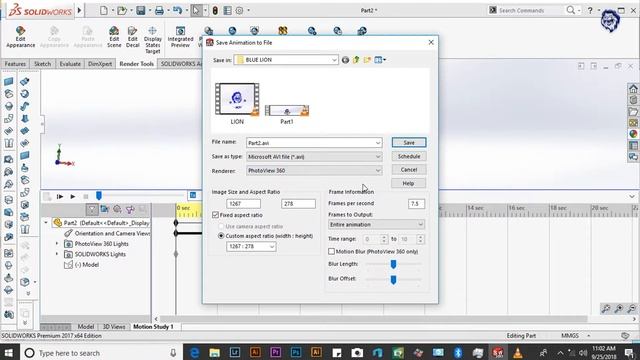Image resolution: width=640 pixels, height=360 pixels.
Task: Click the Open file icon
Action: click(x=122, y=11)
